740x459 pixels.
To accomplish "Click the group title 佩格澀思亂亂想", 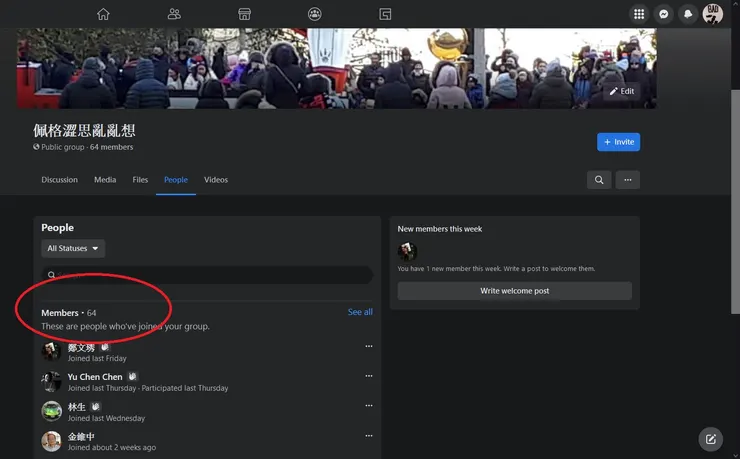I will coord(84,130).
